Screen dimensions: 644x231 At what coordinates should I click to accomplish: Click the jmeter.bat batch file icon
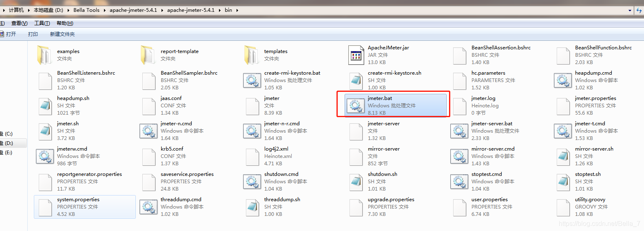(355, 106)
